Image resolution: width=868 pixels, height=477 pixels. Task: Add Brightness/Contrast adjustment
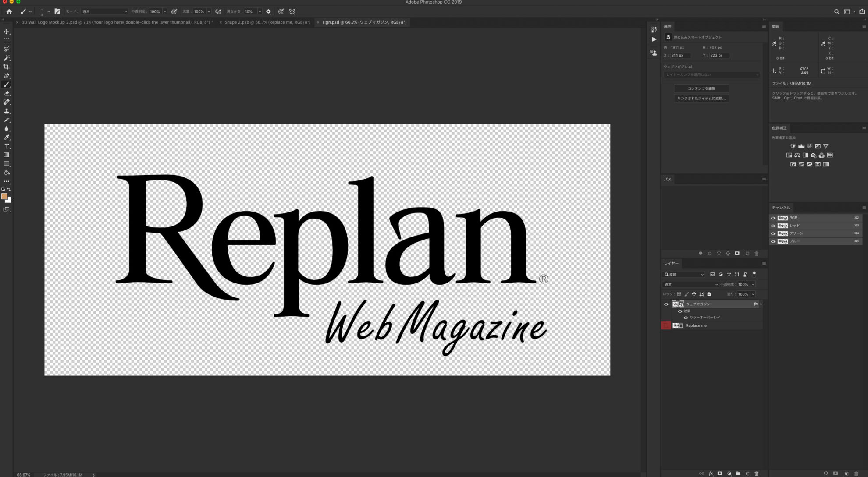pyautogui.click(x=793, y=146)
